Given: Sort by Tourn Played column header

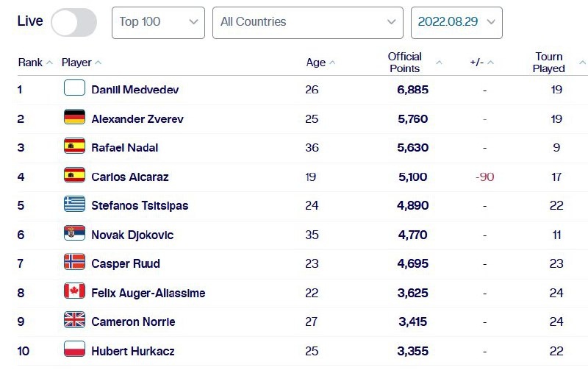Looking at the screenshot, I should [x=550, y=63].
